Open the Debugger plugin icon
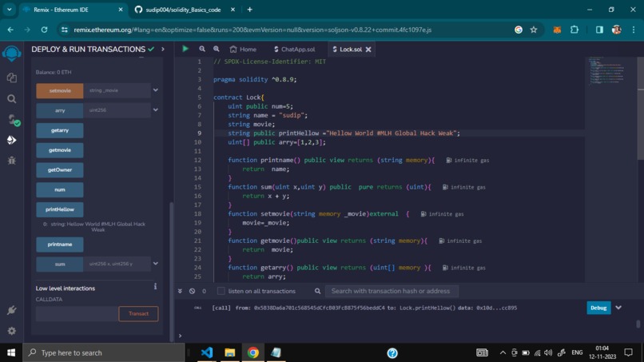This screenshot has width=644, height=362. 11,161
